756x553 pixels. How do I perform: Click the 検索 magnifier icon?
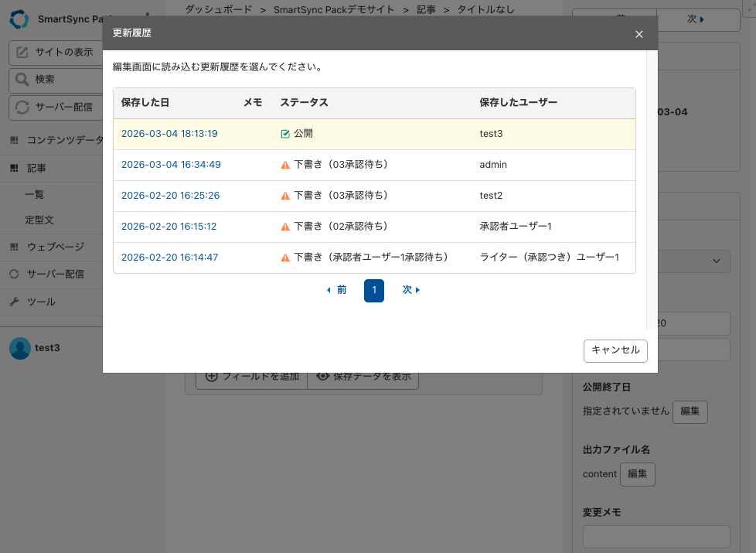point(23,80)
